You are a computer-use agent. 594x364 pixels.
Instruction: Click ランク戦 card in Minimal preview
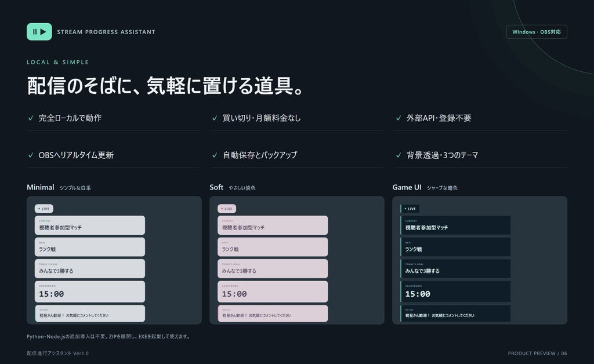[90, 247]
